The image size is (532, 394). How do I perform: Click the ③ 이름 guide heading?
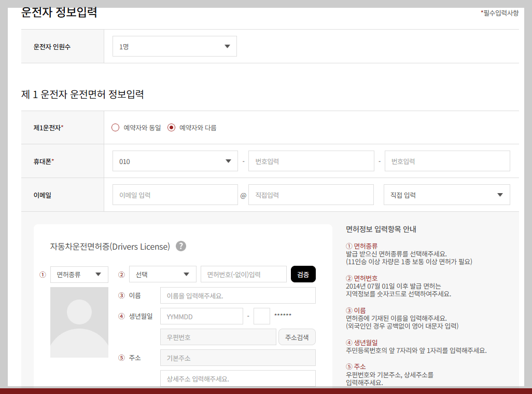[x=356, y=310]
